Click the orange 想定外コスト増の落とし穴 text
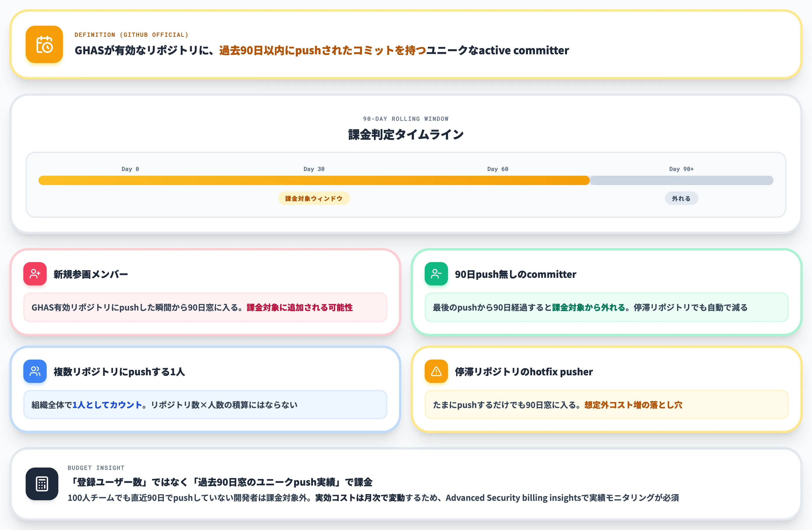The height and width of the screenshot is (530, 812). tap(633, 405)
